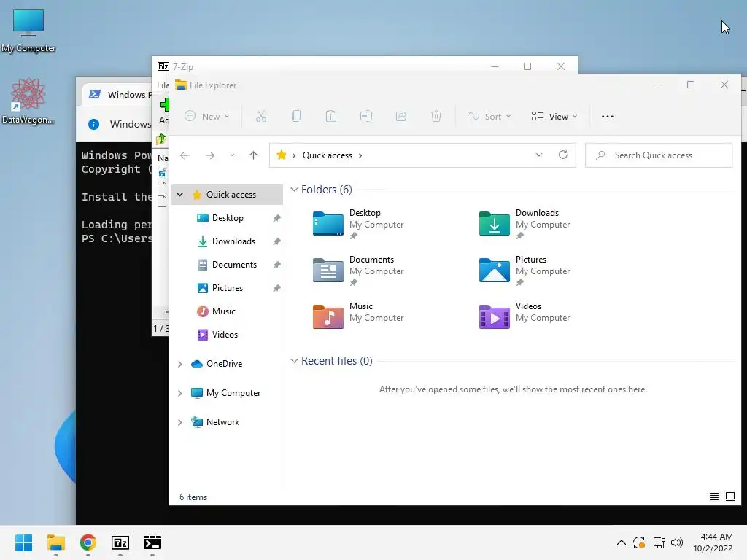The height and width of the screenshot is (560, 747).
Task: Click Quick access in the address bar
Action: pyautogui.click(x=328, y=155)
